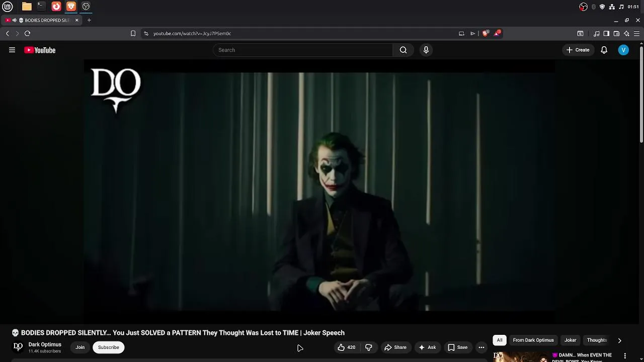Open Brave main menu

point(636,34)
